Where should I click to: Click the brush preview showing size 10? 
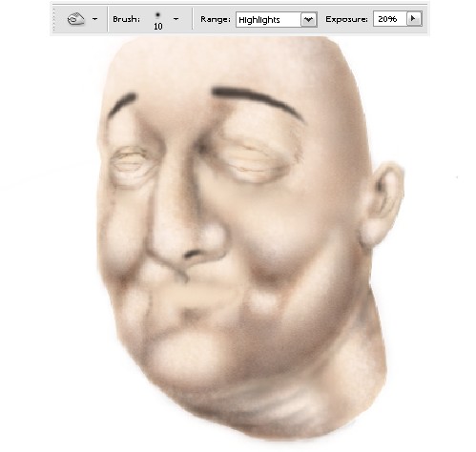[157, 20]
